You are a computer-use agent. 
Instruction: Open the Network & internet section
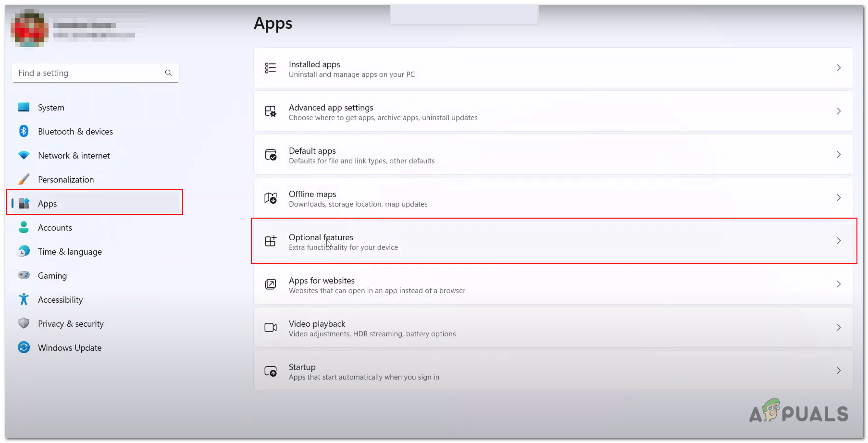click(x=74, y=155)
